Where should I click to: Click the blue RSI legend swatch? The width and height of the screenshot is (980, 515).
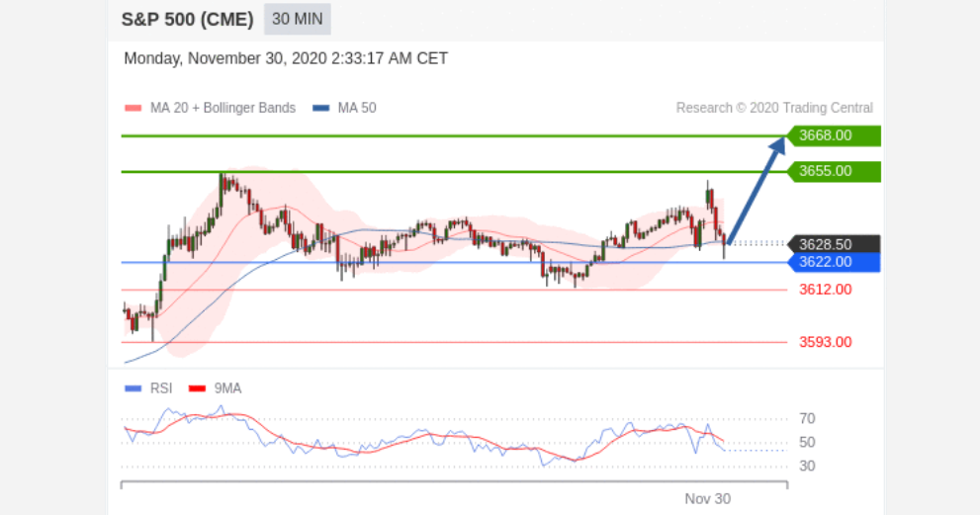134,388
